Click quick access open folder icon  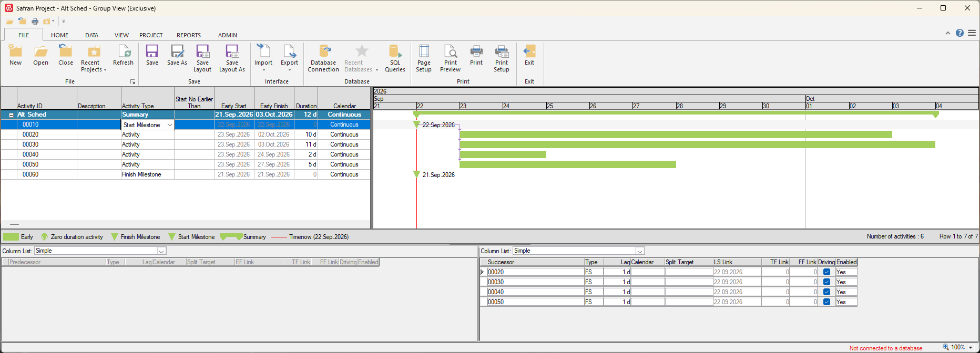[10, 21]
